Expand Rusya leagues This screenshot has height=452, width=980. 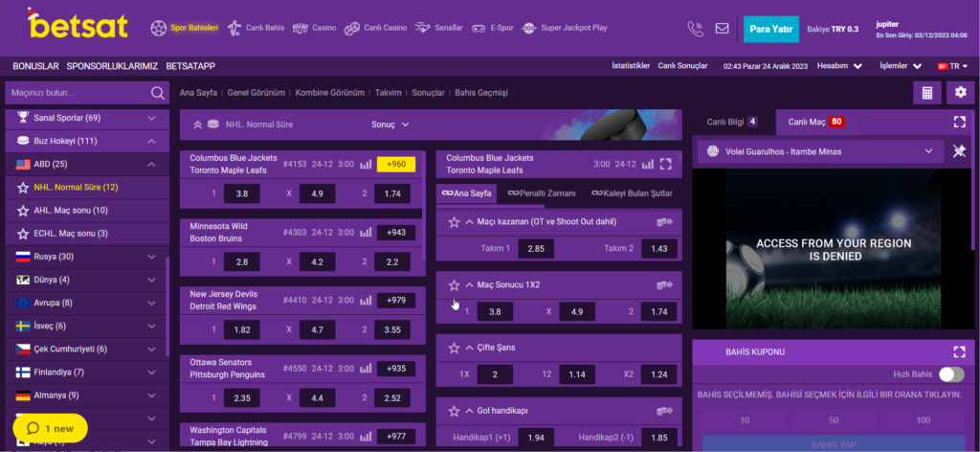tap(152, 257)
